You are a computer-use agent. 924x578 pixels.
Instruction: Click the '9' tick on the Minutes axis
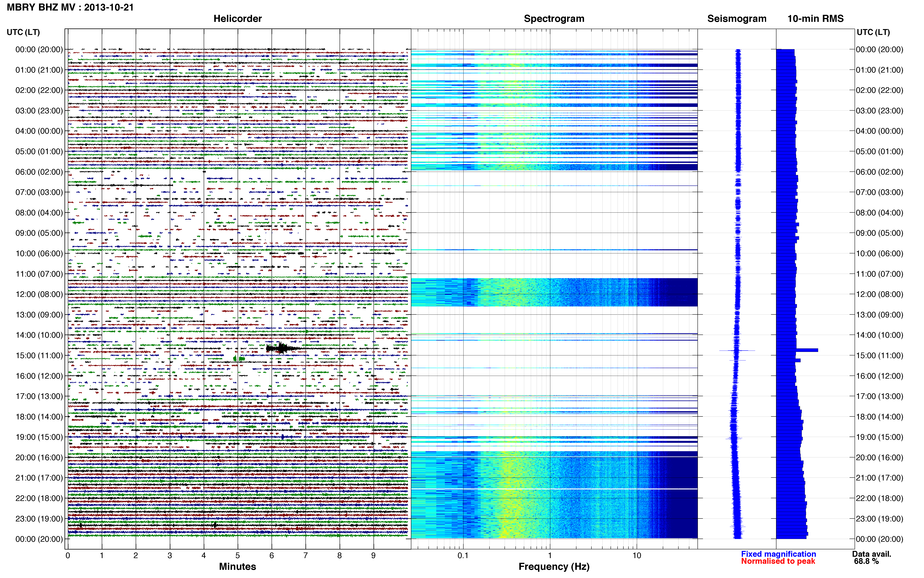point(373,556)
